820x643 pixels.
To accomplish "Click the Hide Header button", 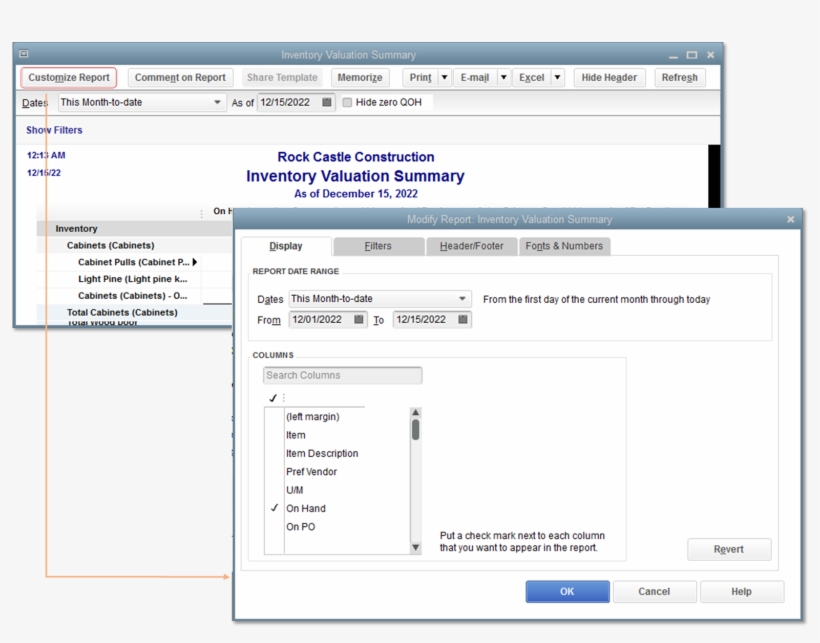I will click(609, 77).
